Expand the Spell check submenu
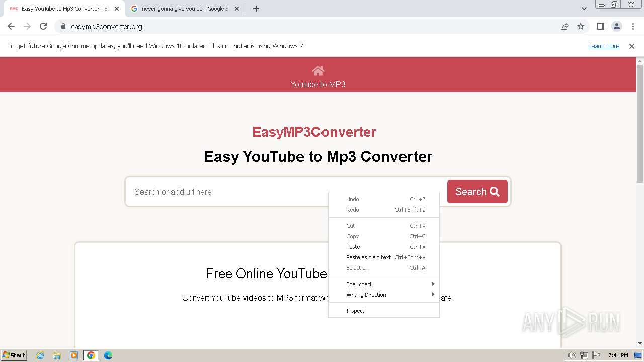This screenshot has height=362, width=644. click(384, 284)
